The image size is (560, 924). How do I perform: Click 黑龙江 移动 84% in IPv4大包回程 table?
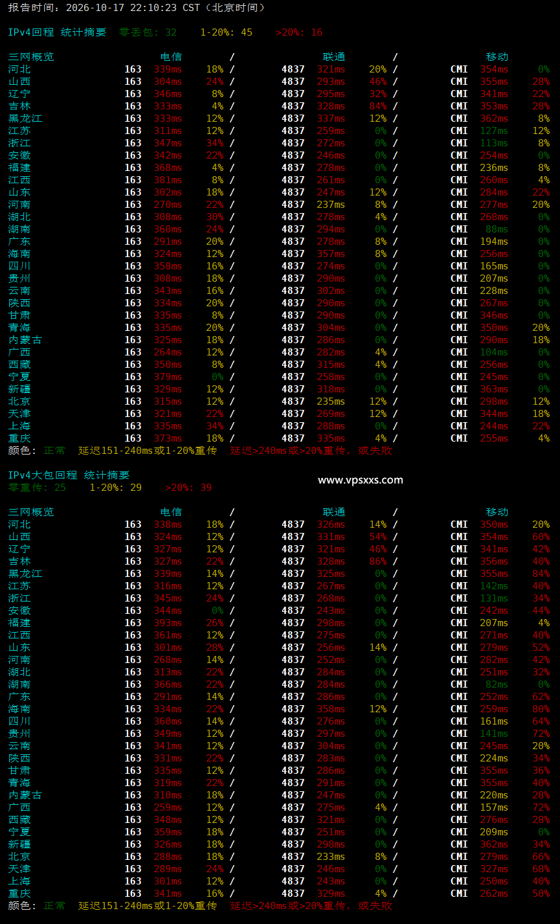(541, 574)
